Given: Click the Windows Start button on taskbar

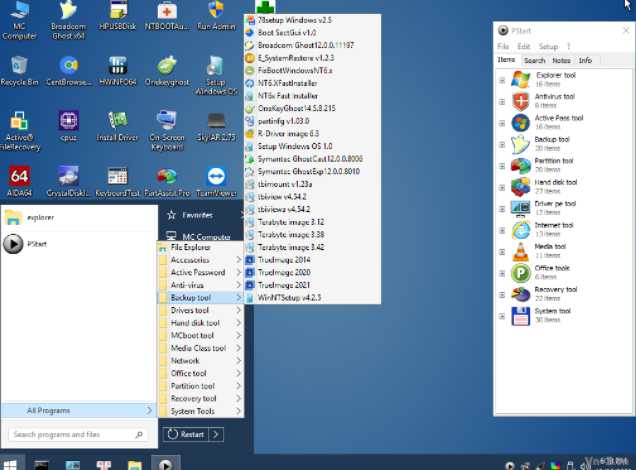Looking at the screenshot, I should tap(9, 464).
